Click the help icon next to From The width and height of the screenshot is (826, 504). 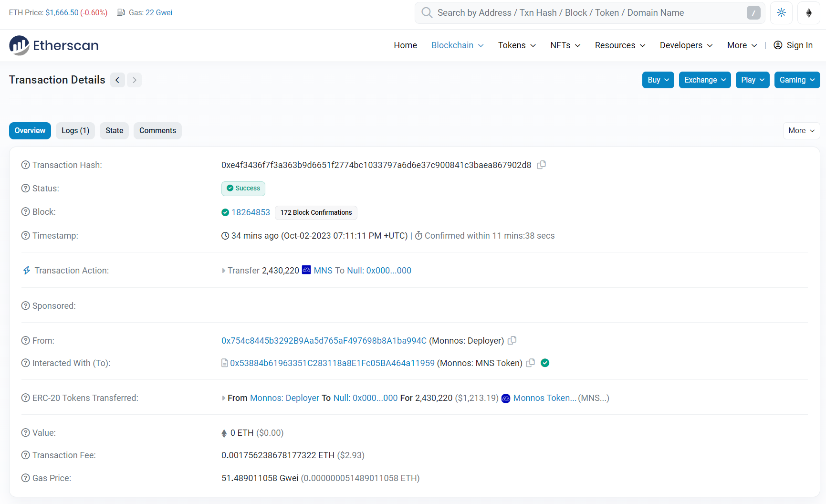coord(26,341)
